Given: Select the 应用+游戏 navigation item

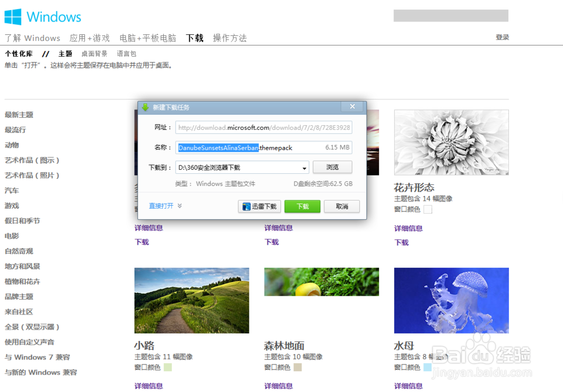Looking at the screenshot, I should (x=90, y=38).
